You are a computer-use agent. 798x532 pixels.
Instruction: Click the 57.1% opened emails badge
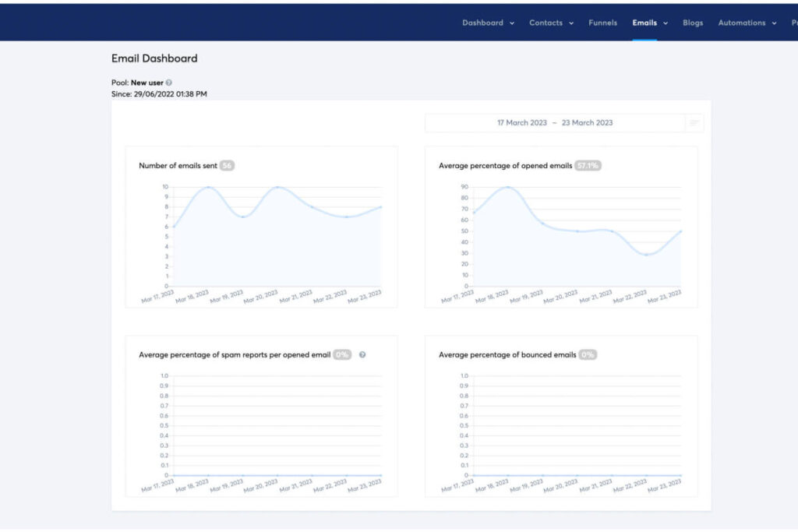[588, 166]
